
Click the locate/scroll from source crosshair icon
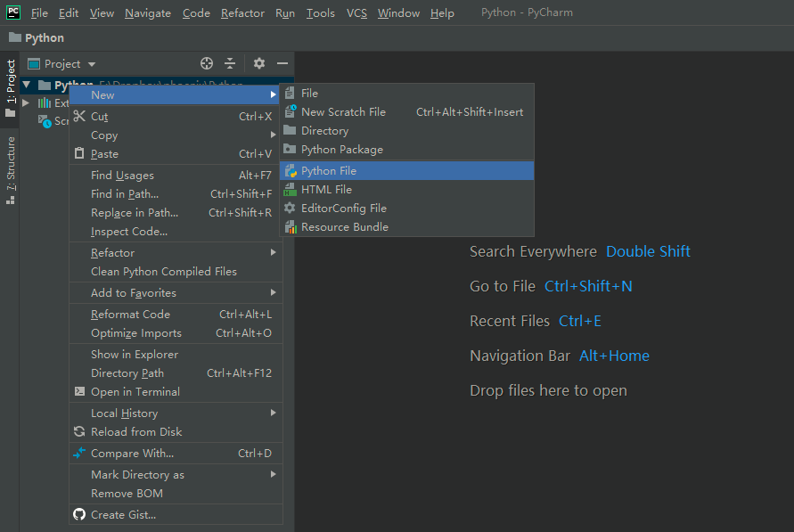[x=207, y=63]
